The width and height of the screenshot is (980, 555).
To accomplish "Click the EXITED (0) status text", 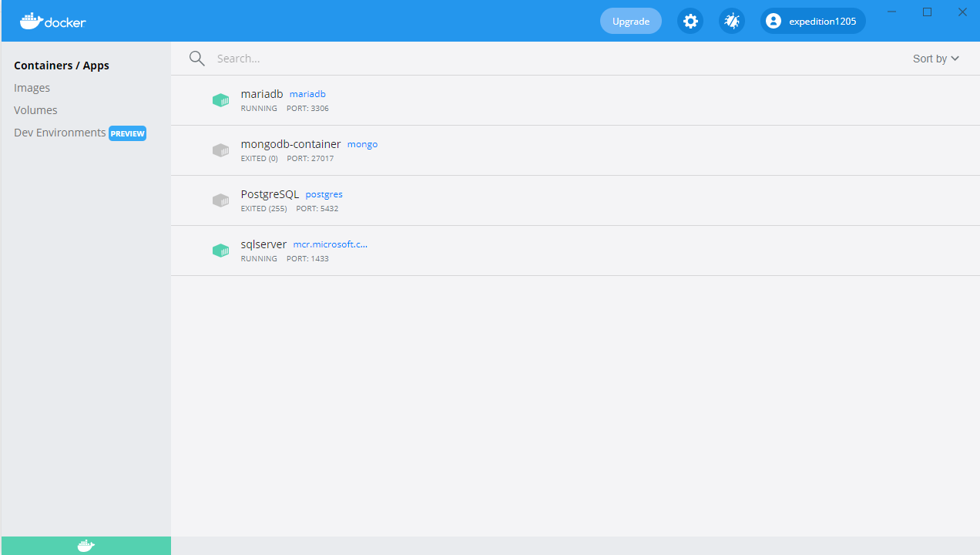I will (260, 159).
